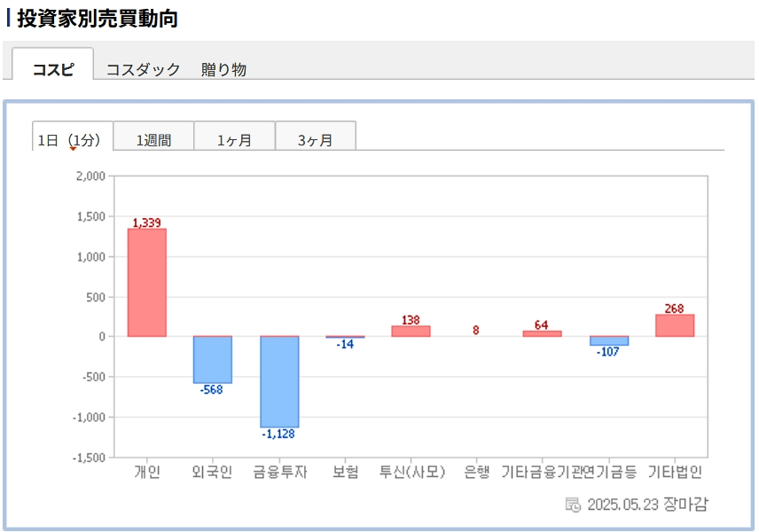Click the 2025.05.23 장마감 timestamp text
The height and width of the screenshot is (532, 759).
pos(647,505)
